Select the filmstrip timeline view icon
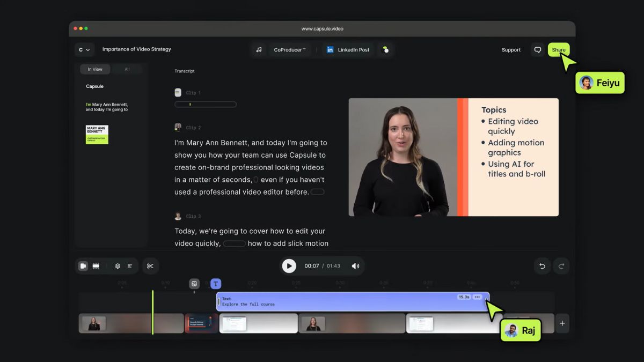Viewport: 644px width, 362px height. [96, 266]
